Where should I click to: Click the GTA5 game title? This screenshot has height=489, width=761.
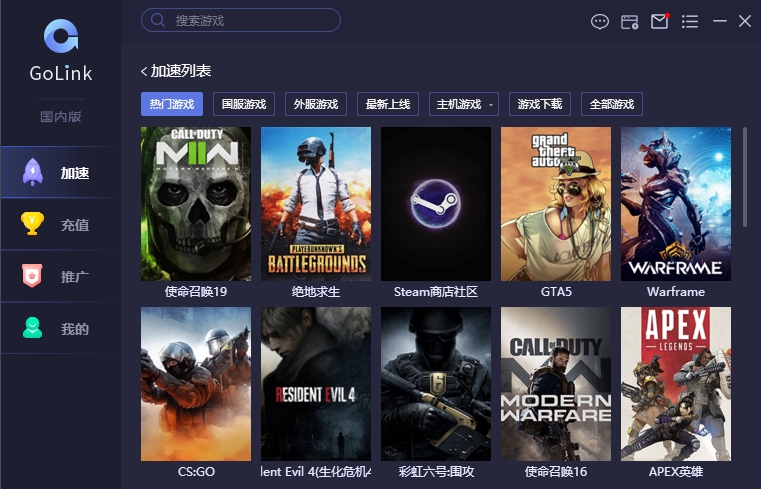point(556,292)
